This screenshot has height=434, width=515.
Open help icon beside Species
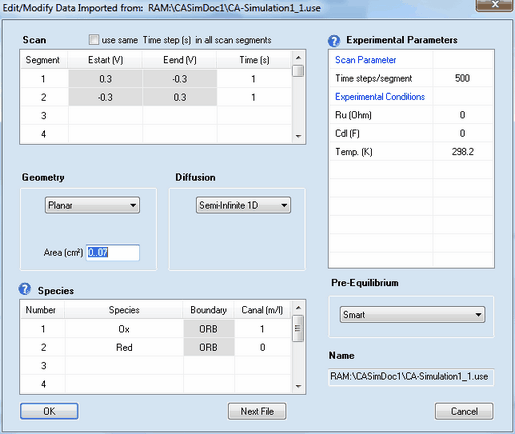click(x=25, y=289)
